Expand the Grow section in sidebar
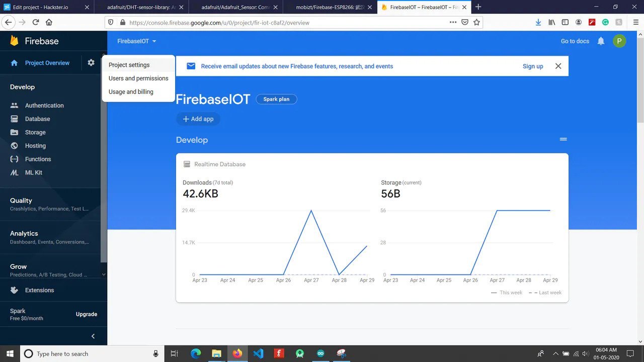The height and width of the screenshot is (362, 644). [x=50, y=270]
